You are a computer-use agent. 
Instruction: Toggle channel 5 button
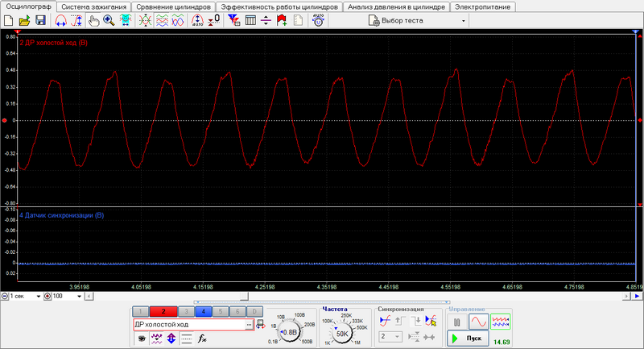pos(221,312)
